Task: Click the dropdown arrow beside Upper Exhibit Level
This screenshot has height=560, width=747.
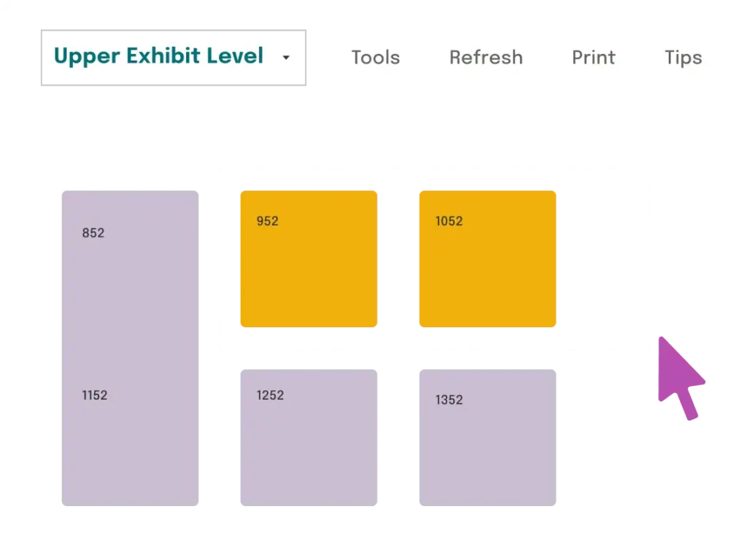Action: coord(285,58)
